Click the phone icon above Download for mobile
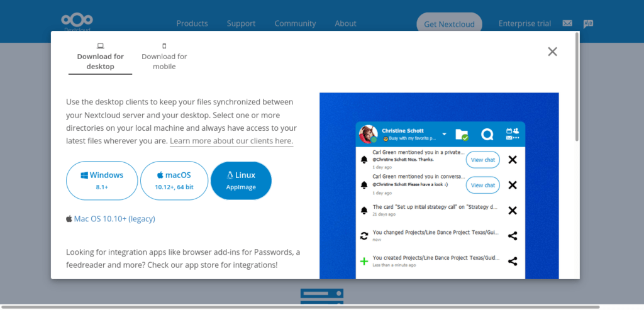This screenshot has width=644, height=310. [x=164, y=46]
